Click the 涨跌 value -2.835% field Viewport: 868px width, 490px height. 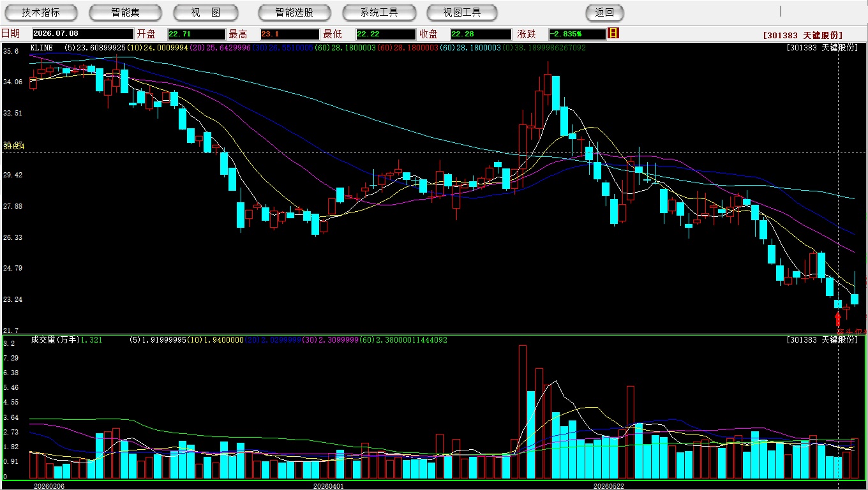tap(577, 34)
